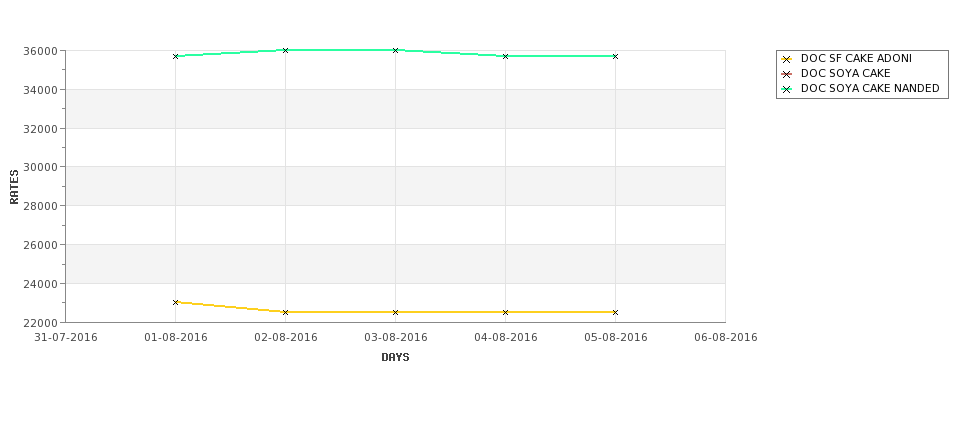The image size is (975, 429).
Task: Click the yellow marker icon for DOC SF CAKE ADONI in legend
Action: 786,59
